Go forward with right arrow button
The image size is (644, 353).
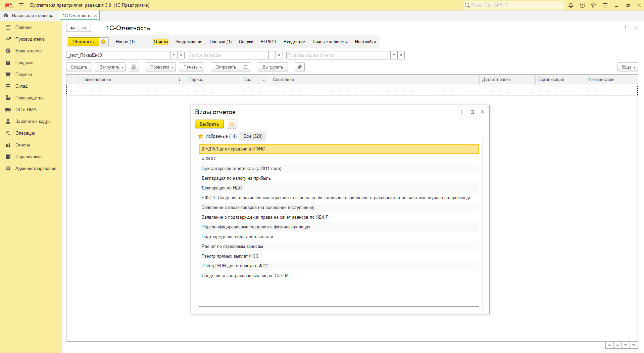coord(85,28)
